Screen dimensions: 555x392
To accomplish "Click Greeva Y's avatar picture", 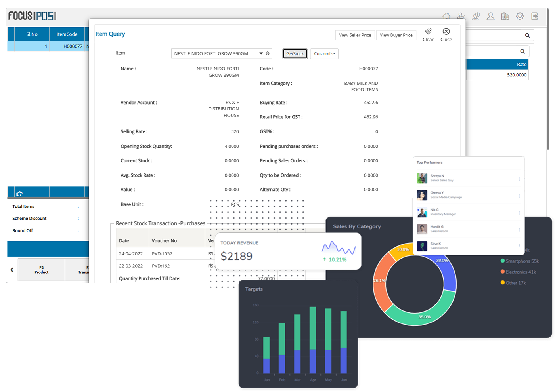I will pyautogui.click(x=422, y=195).
